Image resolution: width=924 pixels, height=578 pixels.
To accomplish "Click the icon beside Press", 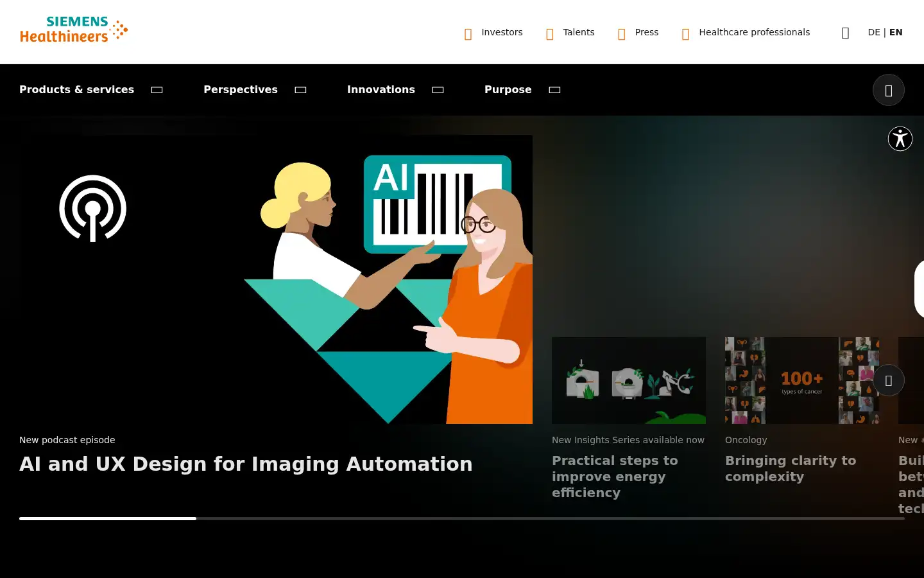I will pyautogui.click(x=621, y=33).
